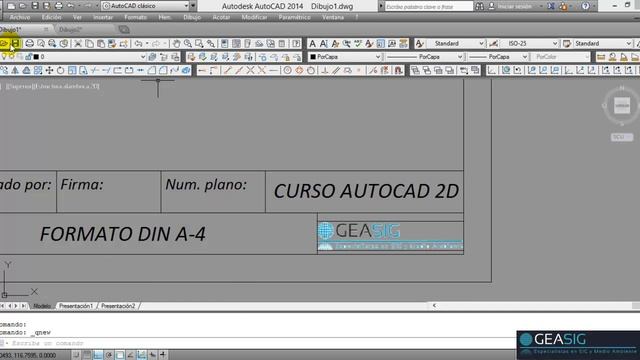Toggle Object Snap in the status bar
This screenshot has width=640, height=360.
coord(120,355)
